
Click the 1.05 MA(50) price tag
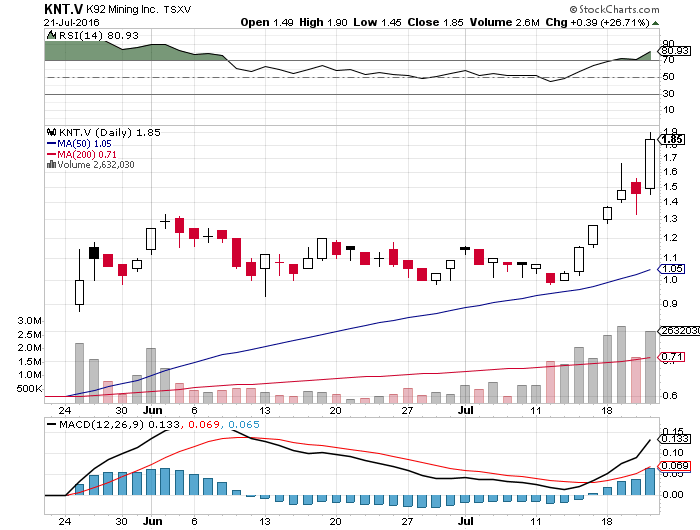671,269
